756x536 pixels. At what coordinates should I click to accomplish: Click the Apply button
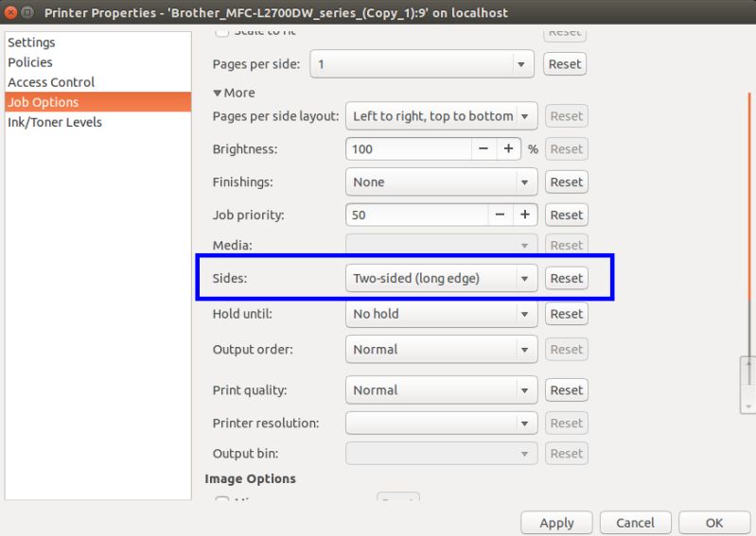coord(556,523)
